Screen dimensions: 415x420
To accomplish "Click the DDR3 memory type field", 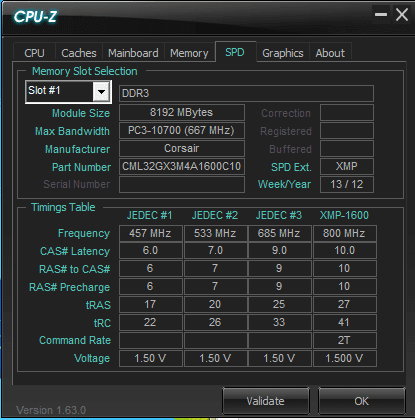I will point(246,93).
